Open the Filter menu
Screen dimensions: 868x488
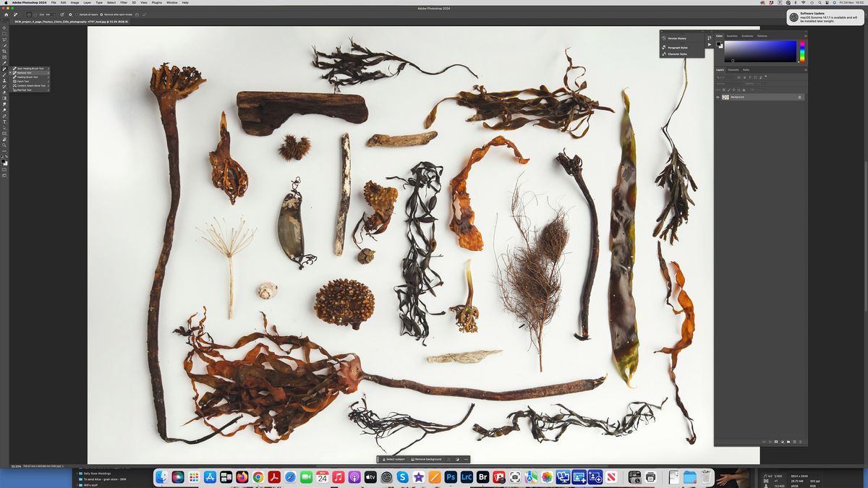[x=123, y=3]
